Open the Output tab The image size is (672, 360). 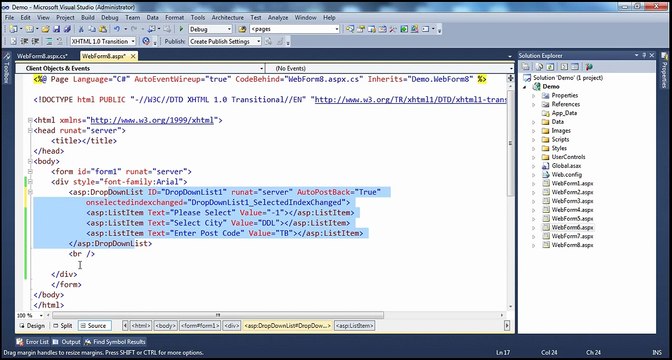click(67, 342)
